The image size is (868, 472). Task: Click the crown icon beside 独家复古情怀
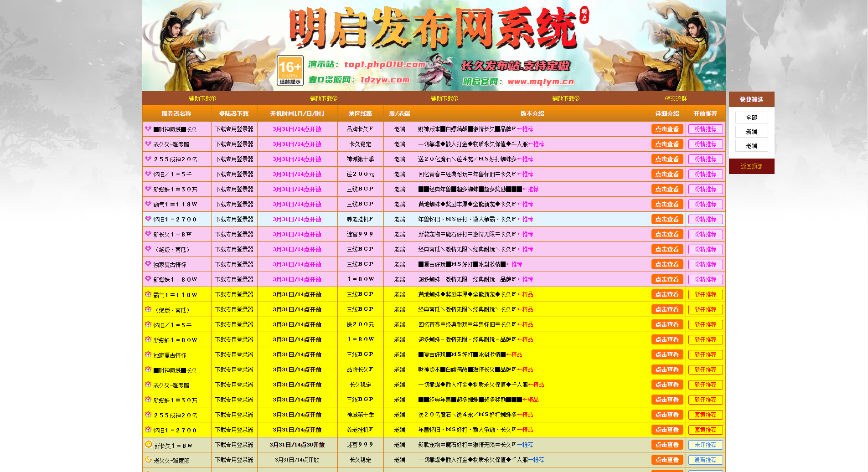pos(148,354)
